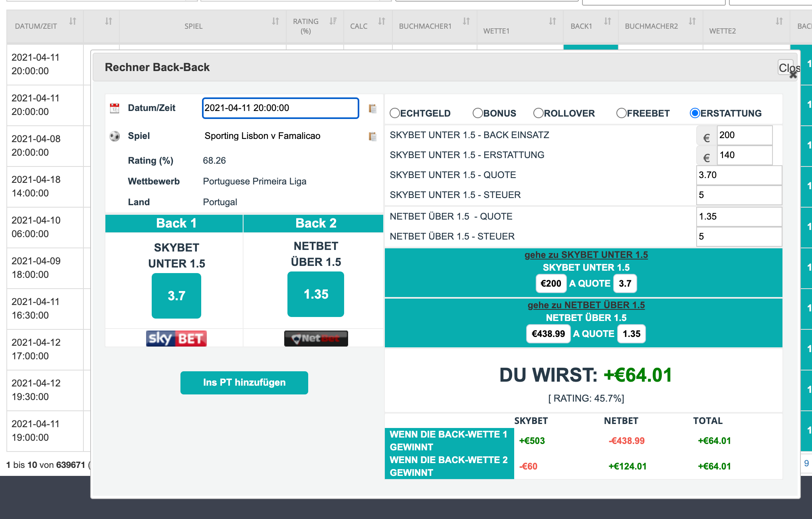Screen dimensions: 812x519
Task: Click the NetBet logo
Action: click(316, 339)
